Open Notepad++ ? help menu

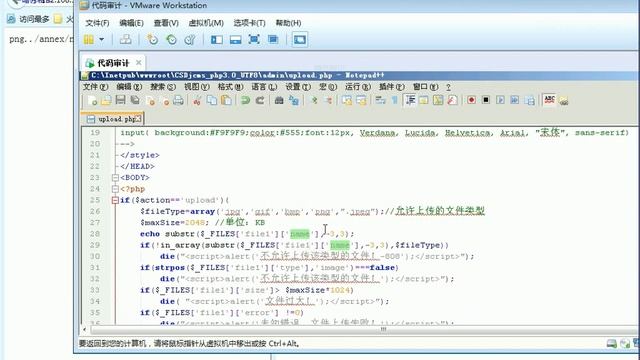click(x=449, y=87)
